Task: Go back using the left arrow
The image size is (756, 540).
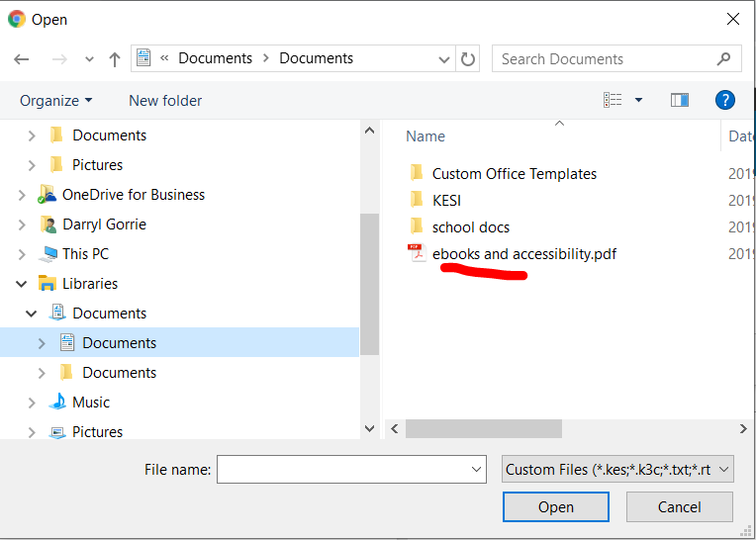Action: click(x=21, y=59)
